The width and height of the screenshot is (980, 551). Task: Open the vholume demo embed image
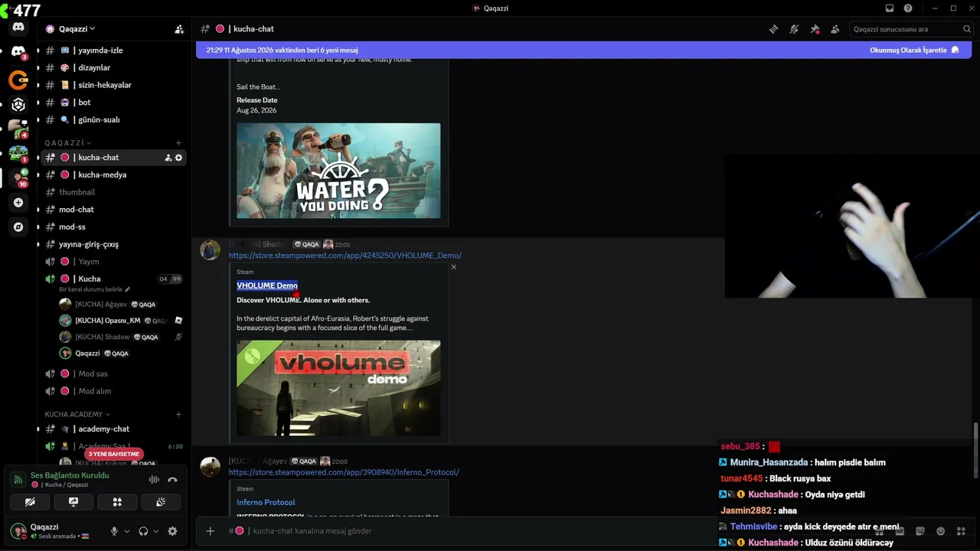coord(338,388)
